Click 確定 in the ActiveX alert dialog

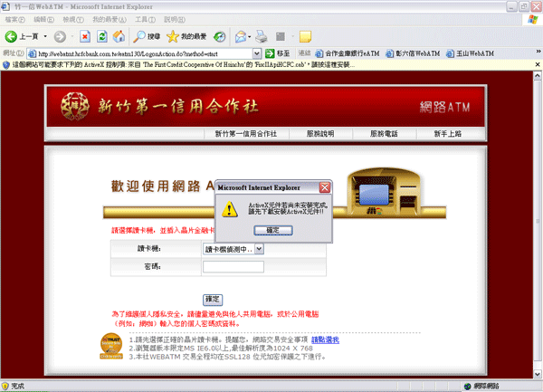click(x=273, y=230)
